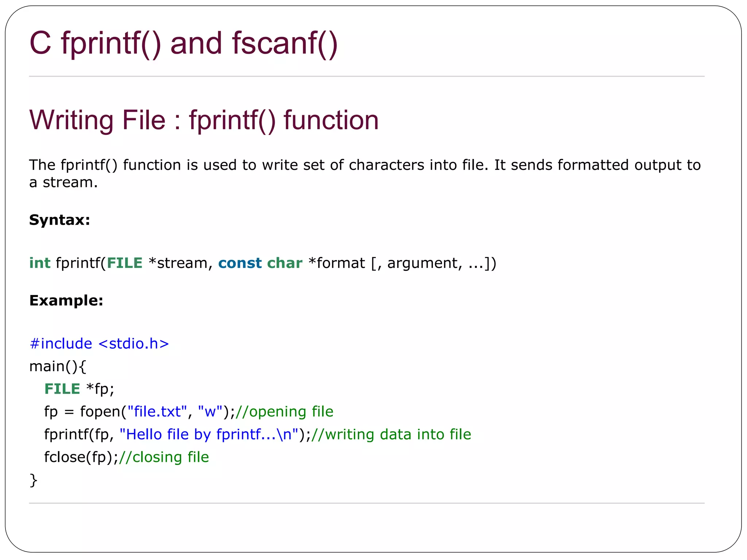Screen dimensions: 747x560
Task: Click '#include <stdio.h>' code line
Action: pyautogui.click(x=99, y=343)
